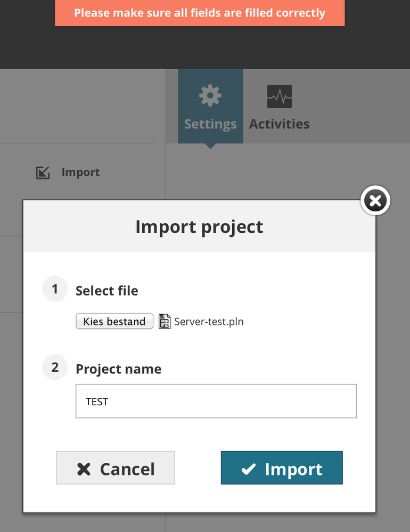Click the Import arrow icon in sidebar

coord(43,173)
